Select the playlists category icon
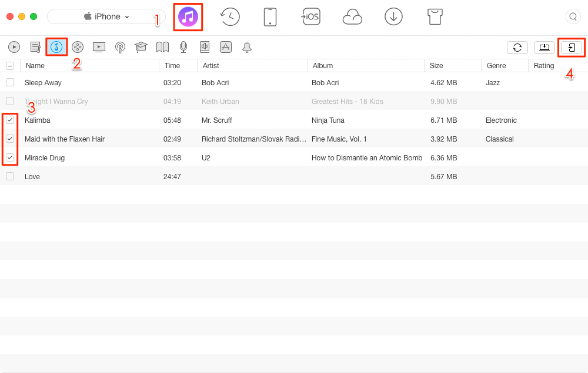Screen dimensions: 588x373 pos(35,47)
